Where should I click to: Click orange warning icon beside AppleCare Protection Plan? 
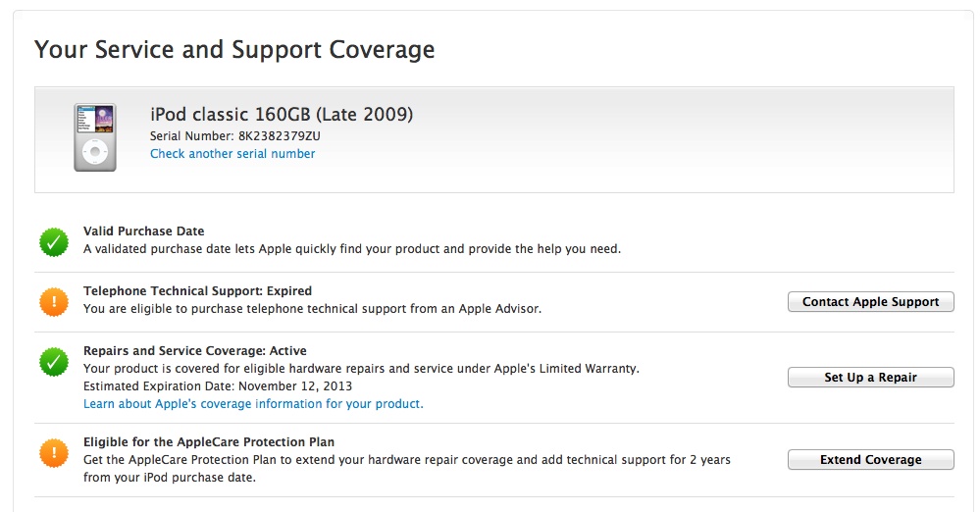pyautogui.click(x=54, y=452)
